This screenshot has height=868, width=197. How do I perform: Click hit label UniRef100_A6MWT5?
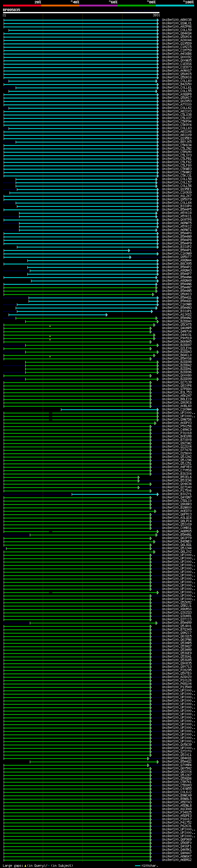tap(176, 223)
